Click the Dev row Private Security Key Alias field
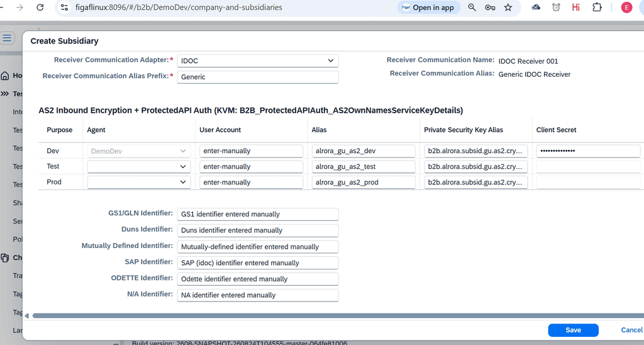The width and height of the screenshot is (644, 345). pyautogui.click(x=476, y=151)
